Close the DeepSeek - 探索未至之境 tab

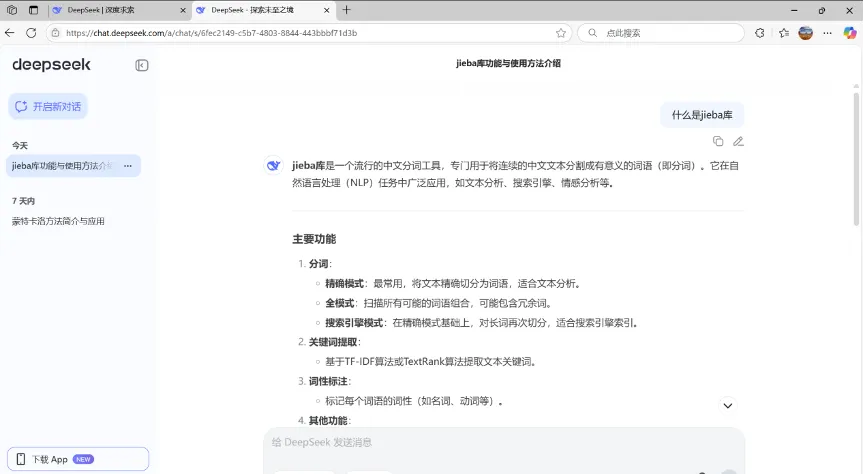click(x=326, y=10)
